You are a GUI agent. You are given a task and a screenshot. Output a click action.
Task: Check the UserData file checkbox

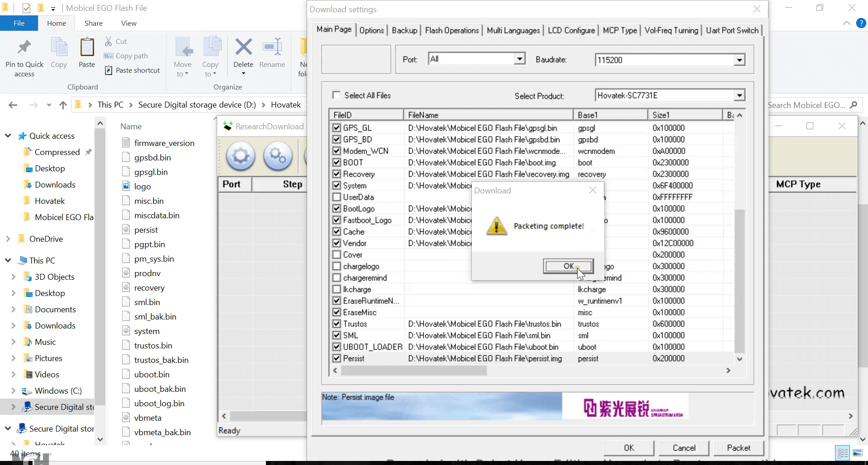[x=337, y=197]
